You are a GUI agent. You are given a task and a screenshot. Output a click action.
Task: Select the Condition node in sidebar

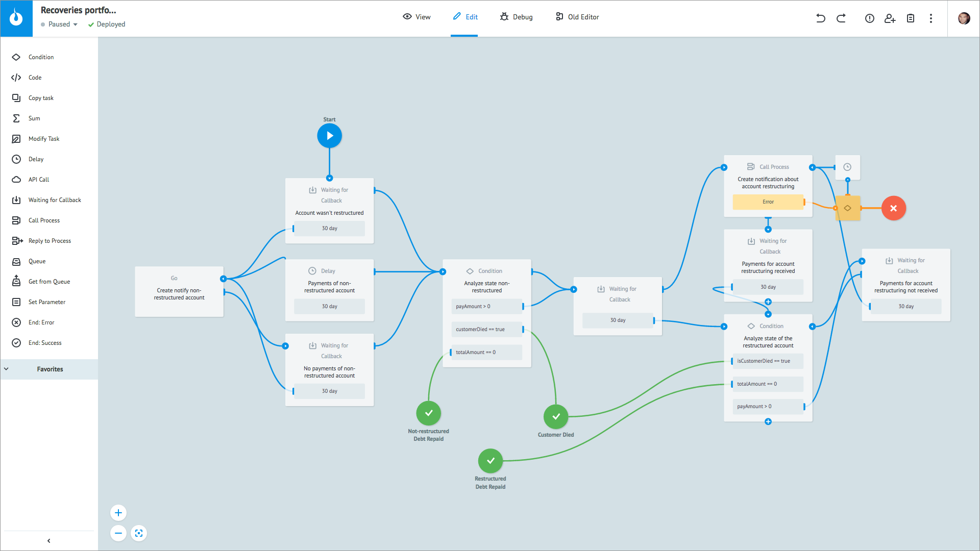click(41, 57)
